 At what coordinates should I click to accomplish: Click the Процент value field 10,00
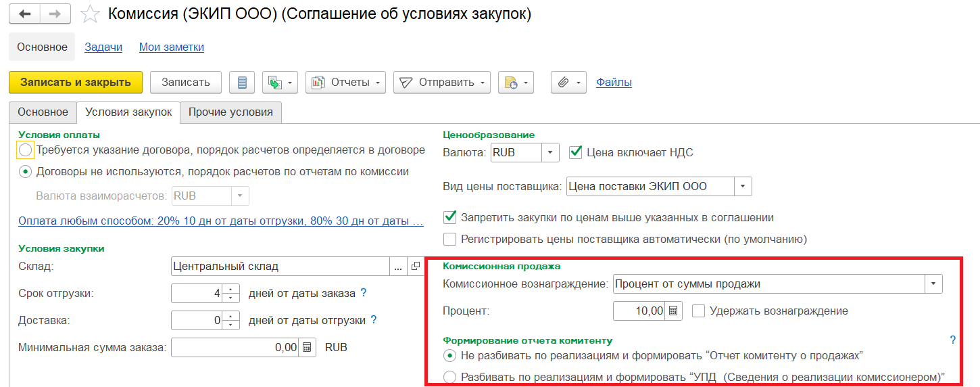639,311
